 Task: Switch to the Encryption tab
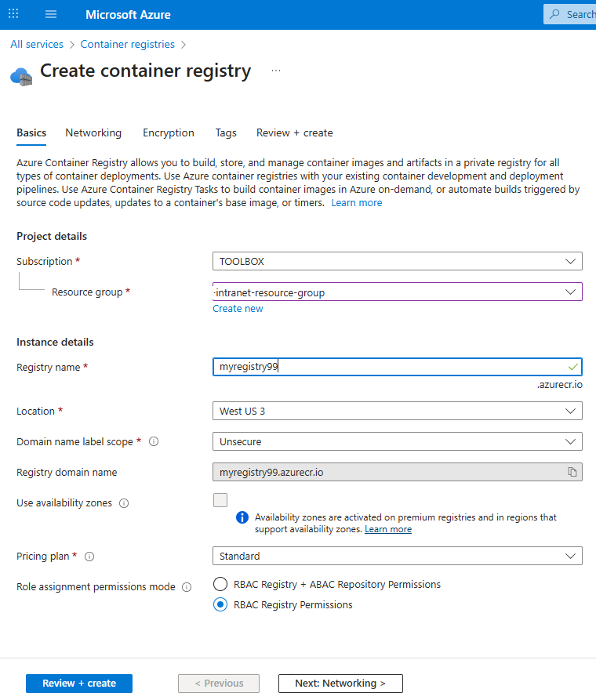(168, 132)
